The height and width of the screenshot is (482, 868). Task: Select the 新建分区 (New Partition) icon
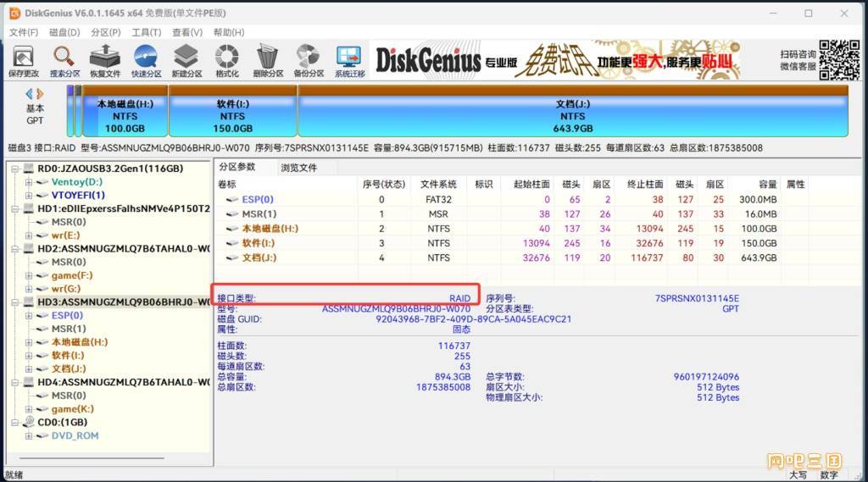186,61
